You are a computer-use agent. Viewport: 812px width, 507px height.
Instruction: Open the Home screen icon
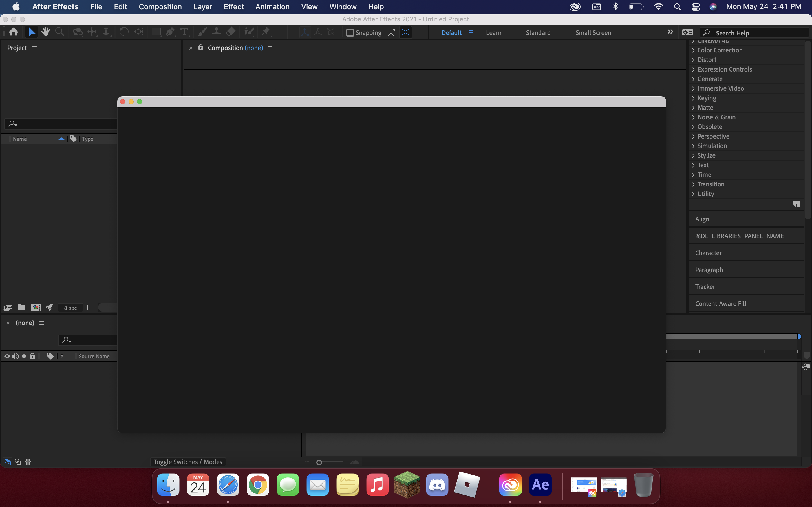(x=14, y=32)
